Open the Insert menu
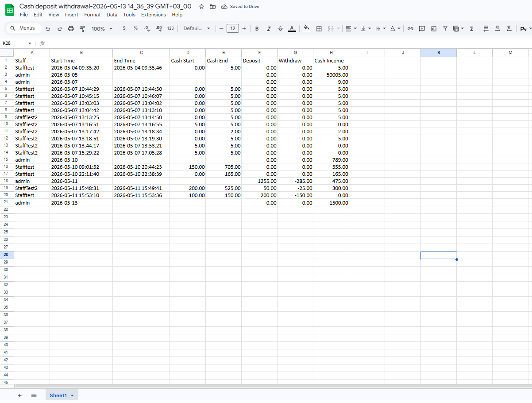The width and height of the screenshot is (532, 403). 72,15
